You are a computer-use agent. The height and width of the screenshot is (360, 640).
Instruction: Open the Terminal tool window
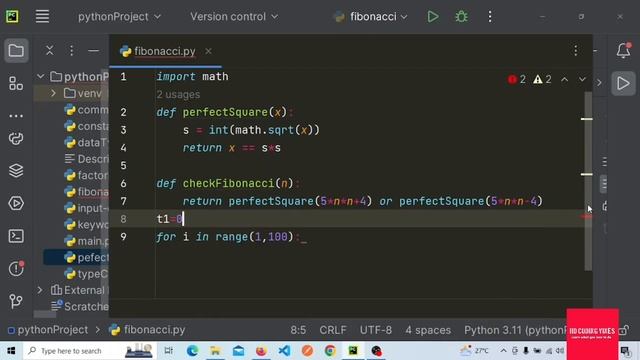(16, 236)
